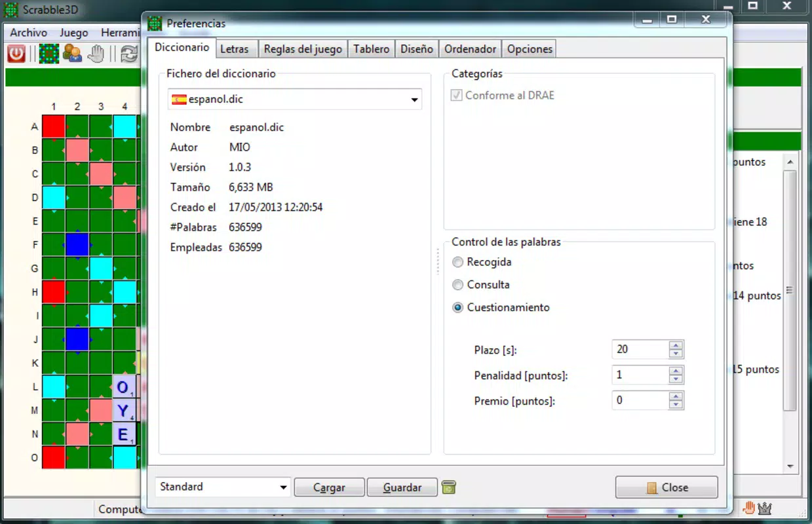Click the players icon in Scrabble3D toolbar

click(71, 54)
